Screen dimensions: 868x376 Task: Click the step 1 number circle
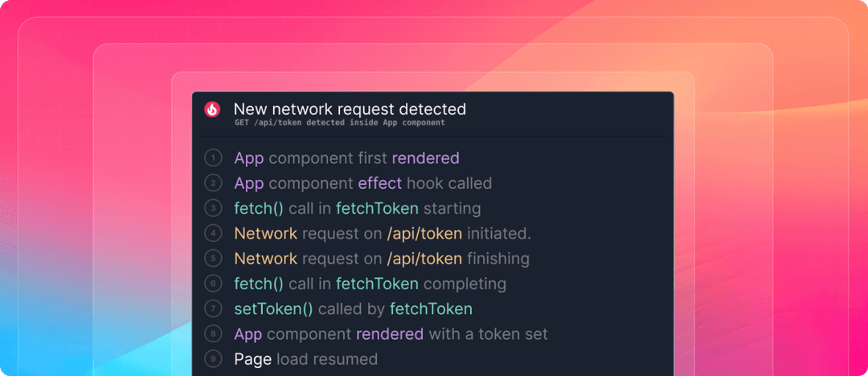click(x=212, y=158)
